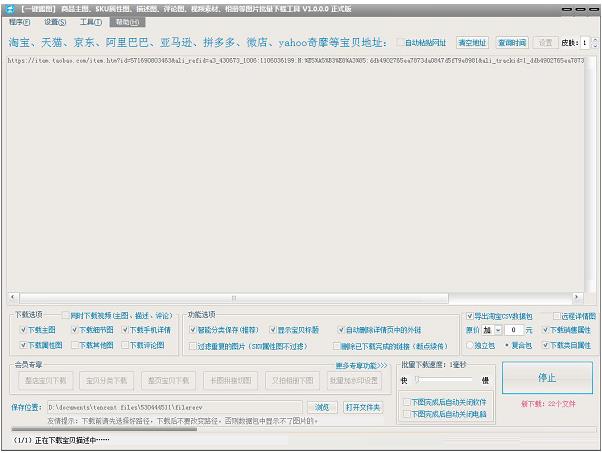602x453 pixels.
Task: Open the 程序(F) menu
Action: (x=20, y=21)
